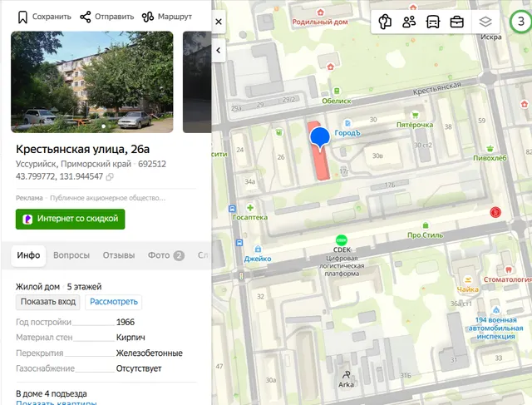The image size is (532, 405).
Task: Select the Пятёрочка shop marker
Action: (415, 116)
